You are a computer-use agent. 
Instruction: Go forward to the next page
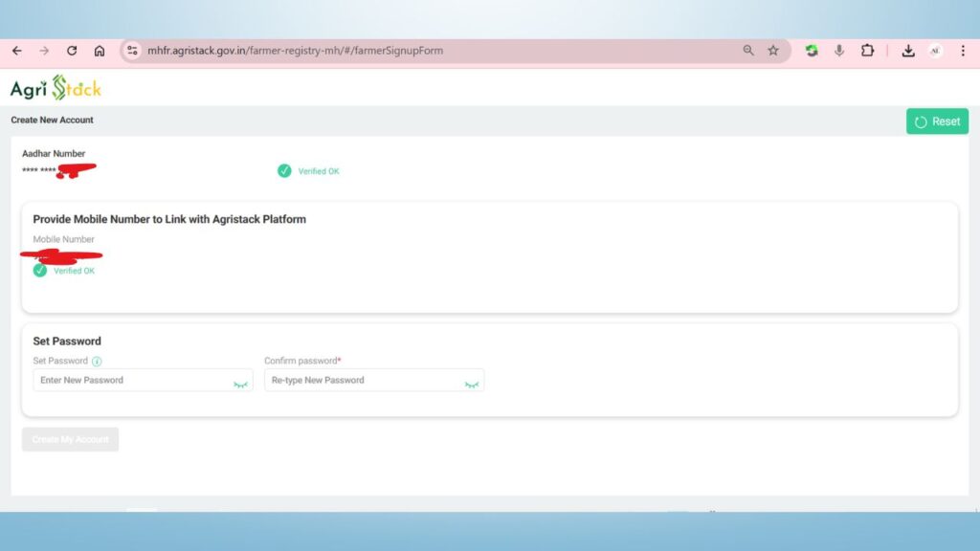click(x=44, y=51)
